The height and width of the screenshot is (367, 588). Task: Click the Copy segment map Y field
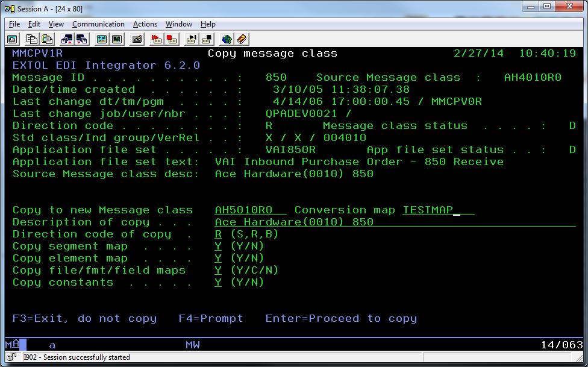[218, 246]
